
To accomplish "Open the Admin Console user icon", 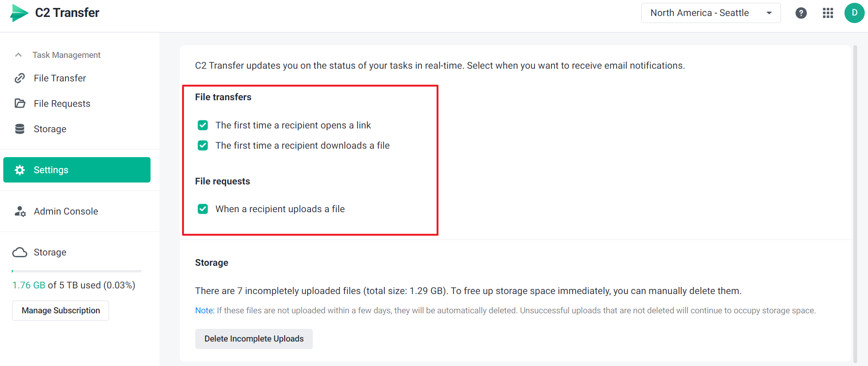I will 19,211.
